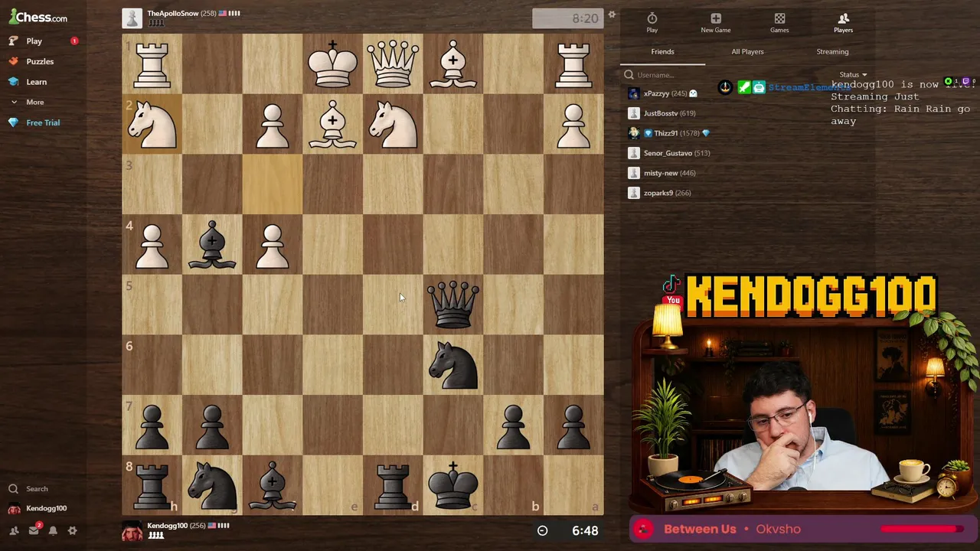Select the black rook on d8
This screenshot has height=551, width=980.
(x=393, y=485)
